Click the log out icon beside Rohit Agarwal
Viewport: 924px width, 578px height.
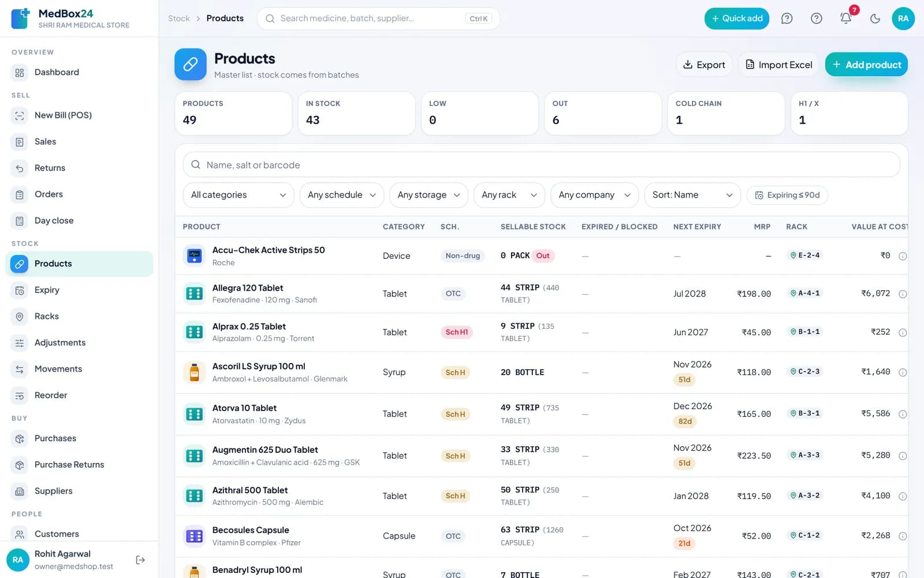(140, 560)
